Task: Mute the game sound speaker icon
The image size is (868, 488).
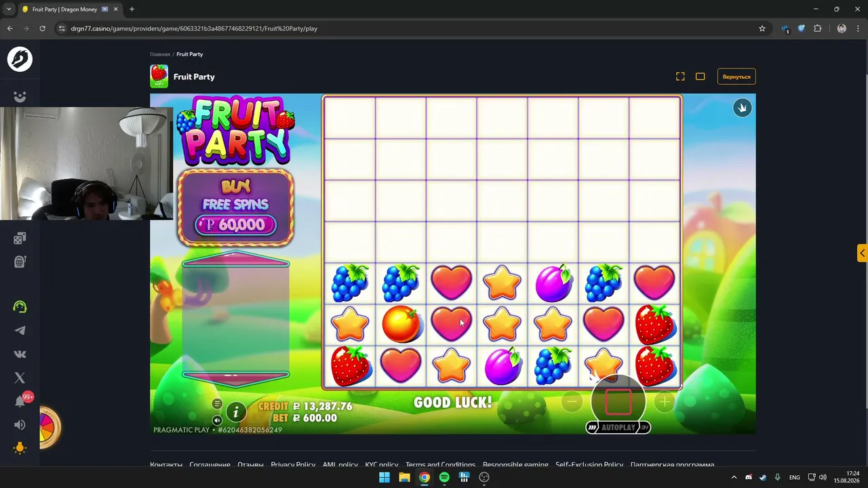Action: pyautogui.click(x=217, y=420)
